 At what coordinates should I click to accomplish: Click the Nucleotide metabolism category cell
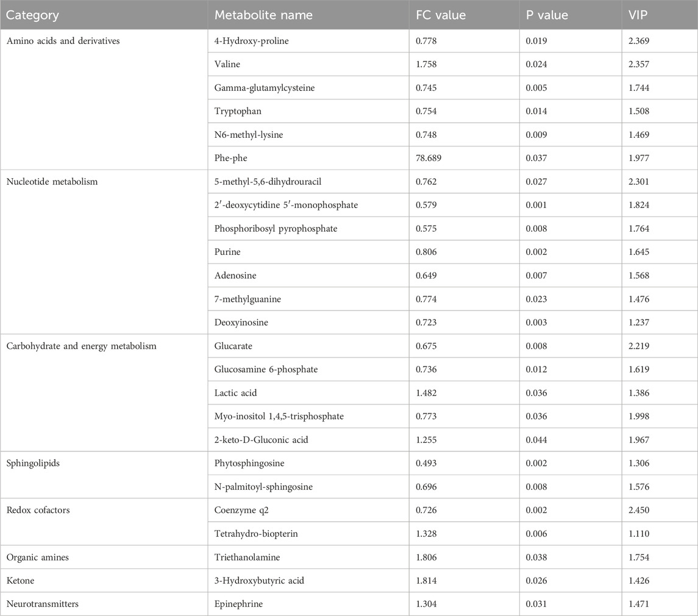point(51,182)
